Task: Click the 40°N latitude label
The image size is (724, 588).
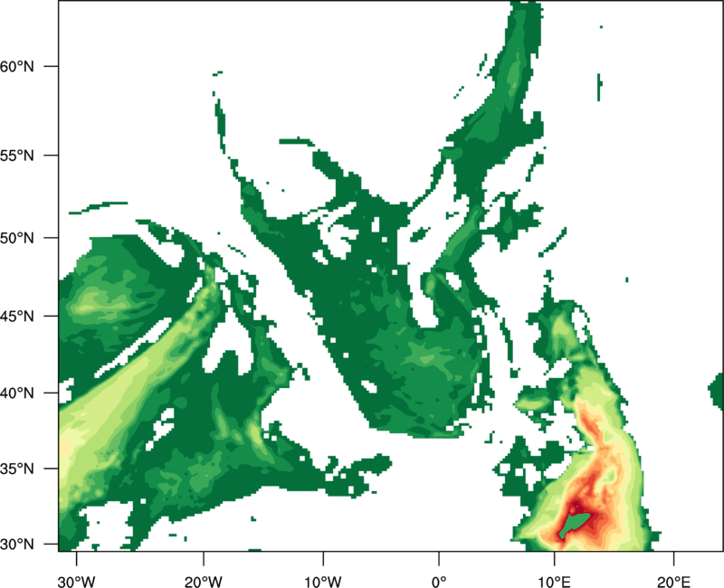Action: (x=17, y=394)
